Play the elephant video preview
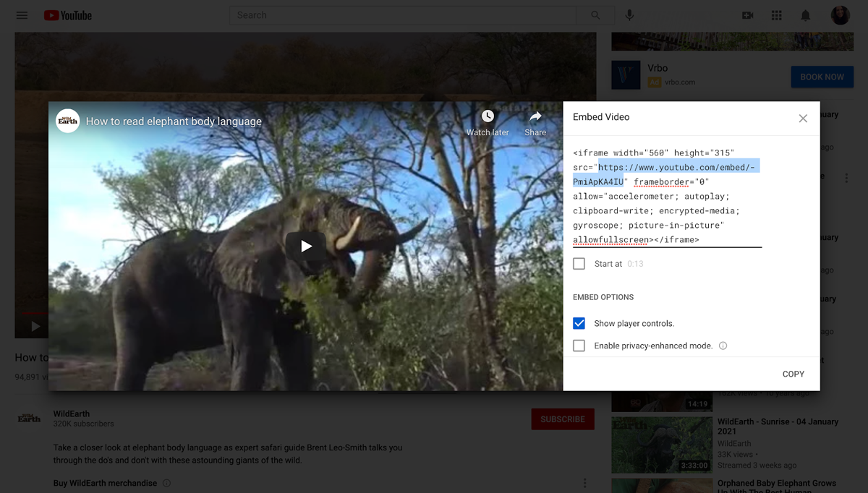The height and width of the screenshot is (493, 868). pos(306,246)
